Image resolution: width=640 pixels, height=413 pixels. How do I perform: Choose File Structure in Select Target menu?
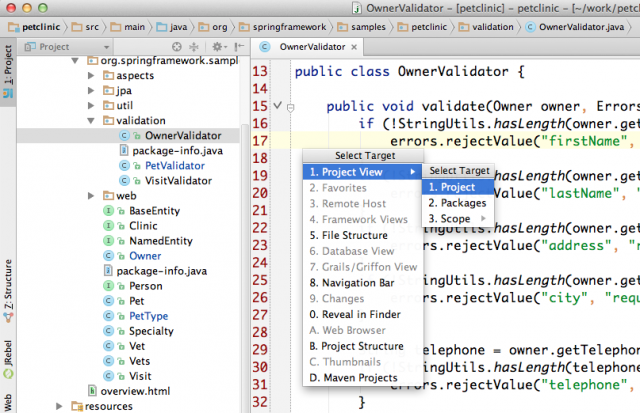[x=362, y=235]
